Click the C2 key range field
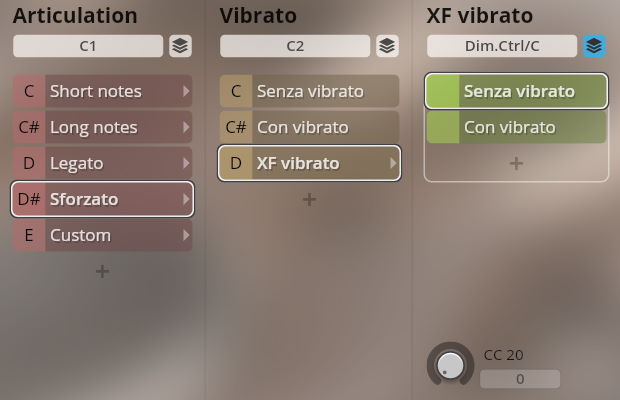This screenshot has width=620, height=400. click(295, 46)
